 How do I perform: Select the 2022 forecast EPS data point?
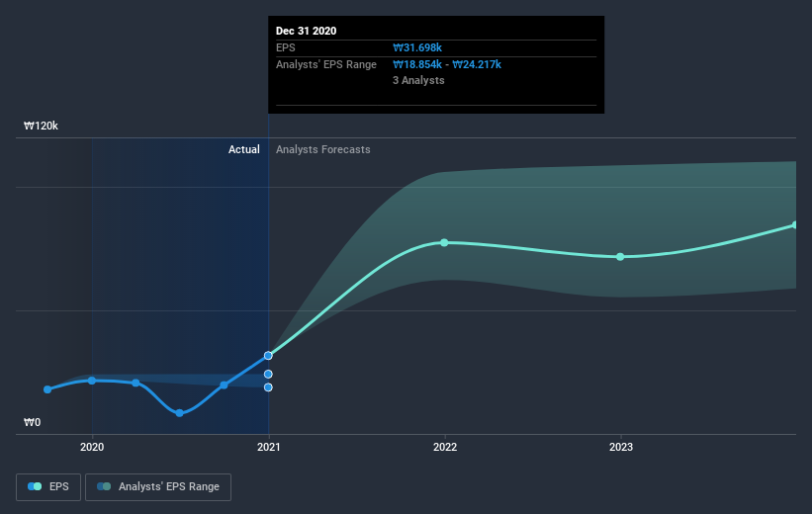tap(444, 243)
